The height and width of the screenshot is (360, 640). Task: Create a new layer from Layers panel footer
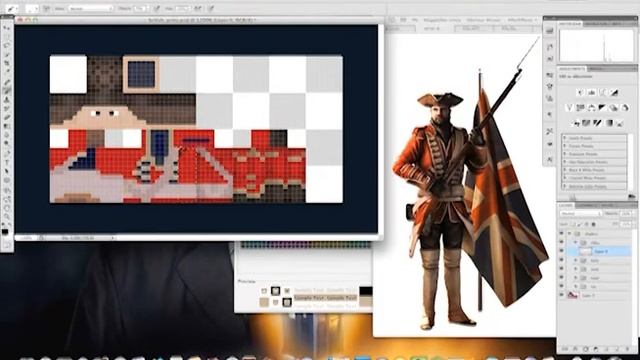616,349
